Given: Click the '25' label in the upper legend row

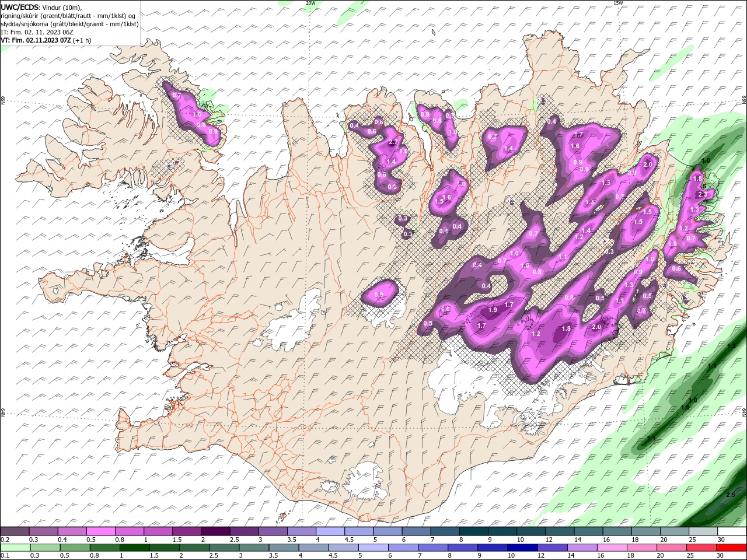Looking at the screenshot, I should [692, 540].
